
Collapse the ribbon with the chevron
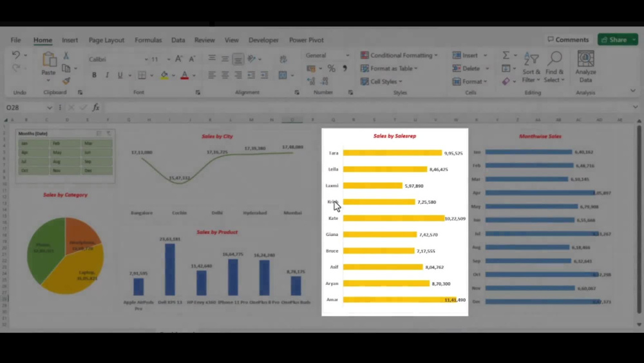tap(633, 91)
